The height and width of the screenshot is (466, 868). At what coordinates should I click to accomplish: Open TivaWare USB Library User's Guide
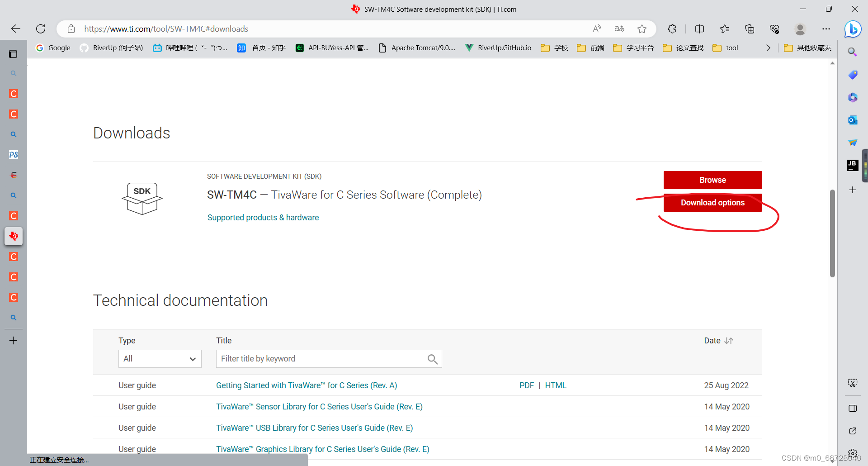click(x=314, y=428)
